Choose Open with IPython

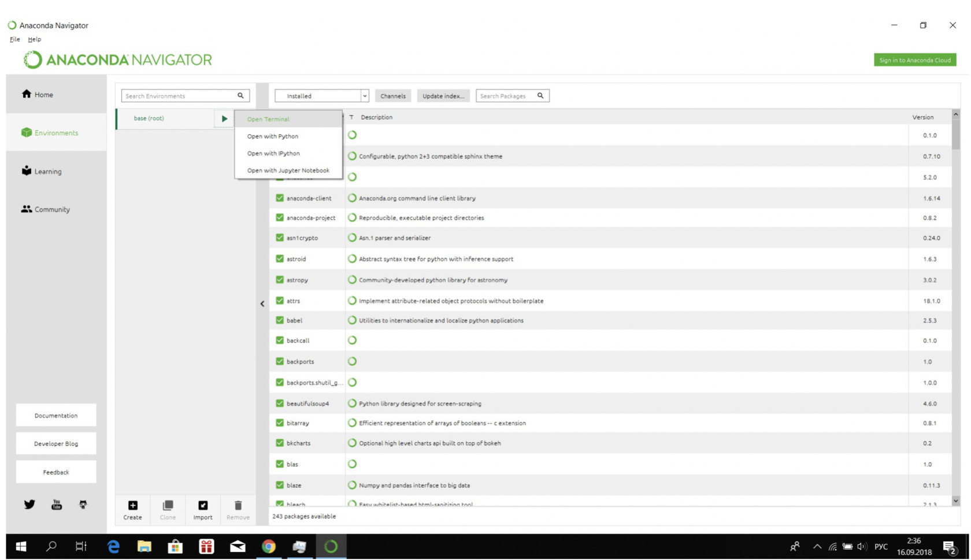[x=288, y=153]
